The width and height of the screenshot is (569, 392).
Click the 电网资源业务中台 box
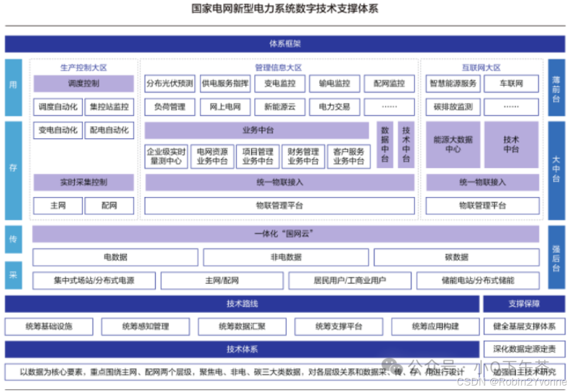[212, 156]
